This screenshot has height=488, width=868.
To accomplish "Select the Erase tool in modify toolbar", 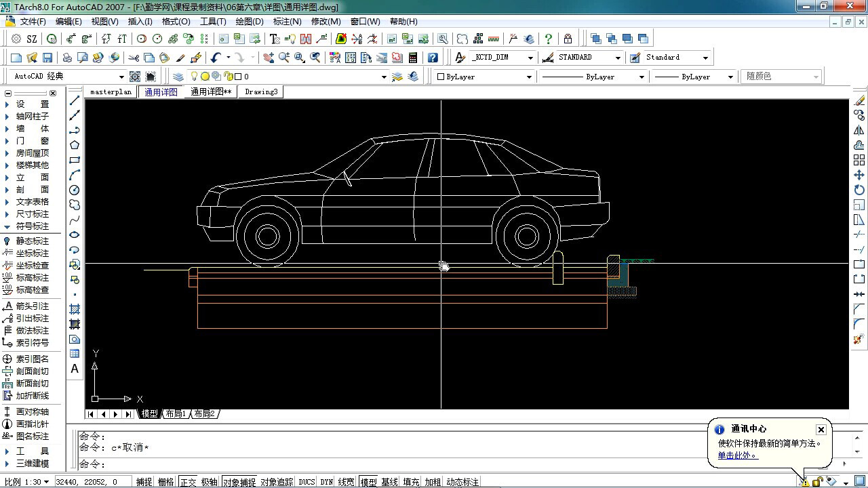I will pos(859,100).
